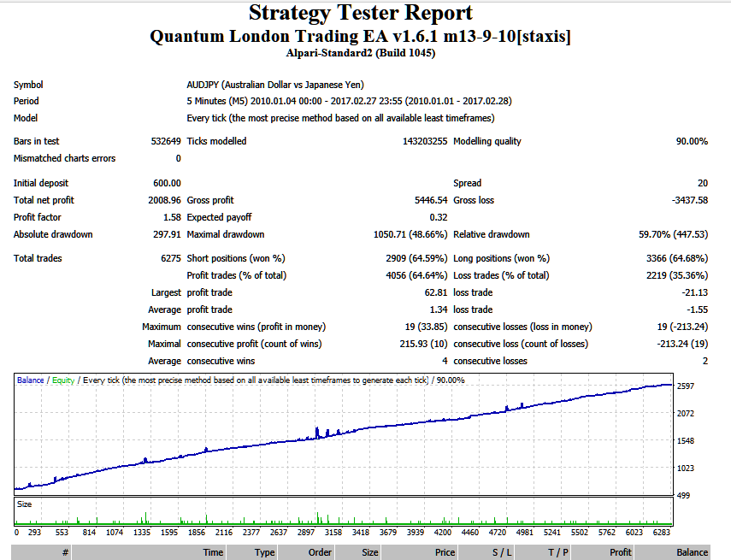731x560 pixels.
Task: Select the 'Symbol' label
Action: pos(28,85)
